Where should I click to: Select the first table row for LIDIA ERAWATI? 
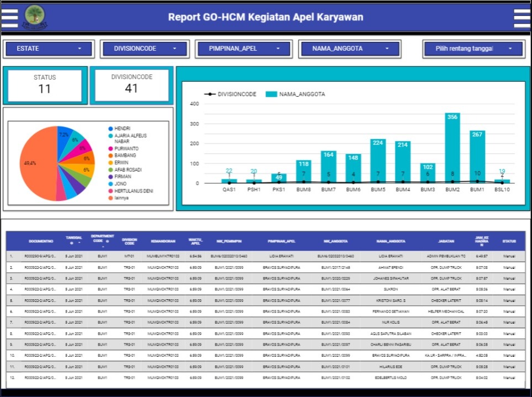coord(265,256)
